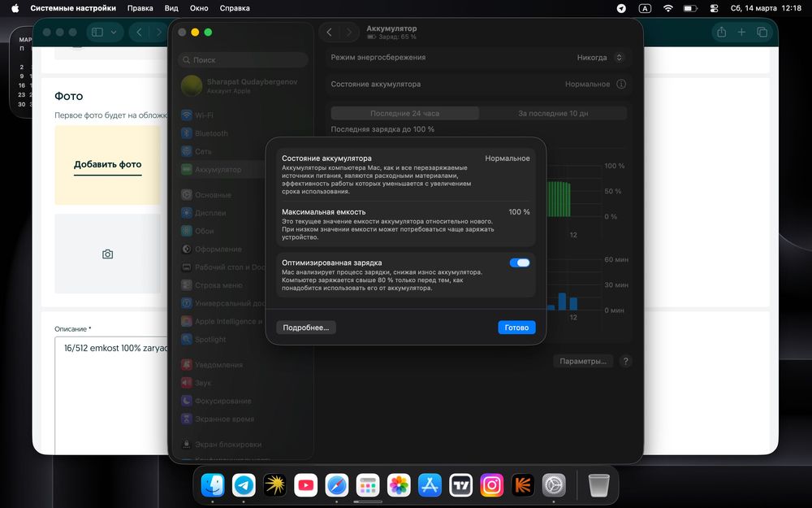Click the Поиск search field
Image resolution: width=812 pixels, height=508 pixels.
pos(244,60)
